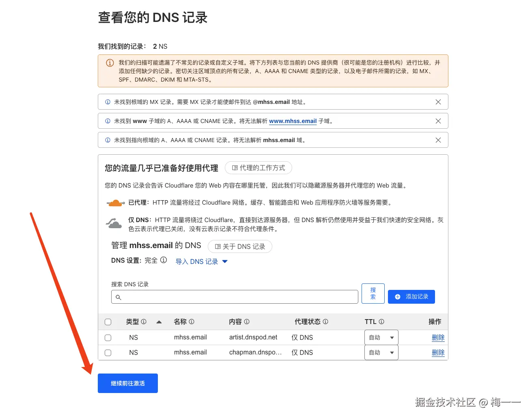Click info icon in MX record notice
The height and width of the screenshot is (419, 532).
coord(108,102)
